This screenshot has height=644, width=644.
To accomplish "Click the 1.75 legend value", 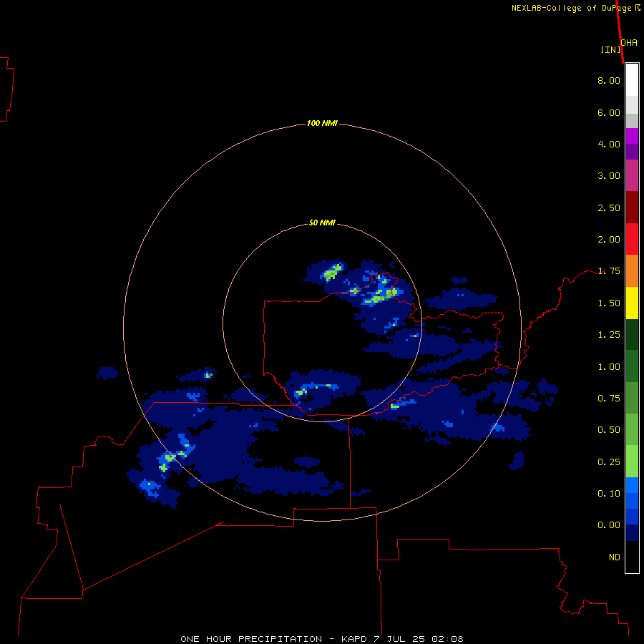I will [x=609, y=271].
